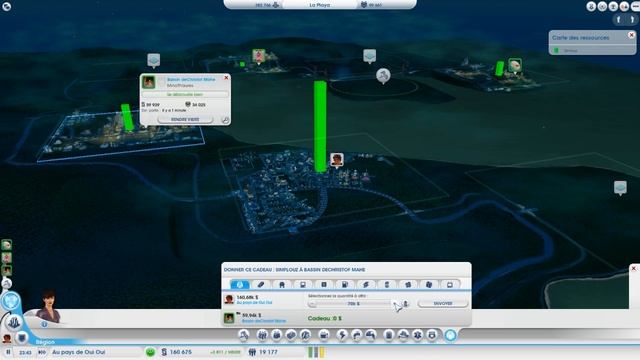Open the fourth toolbar icon
The width and height of the screenshot is (640, 360).
(291, 336)
